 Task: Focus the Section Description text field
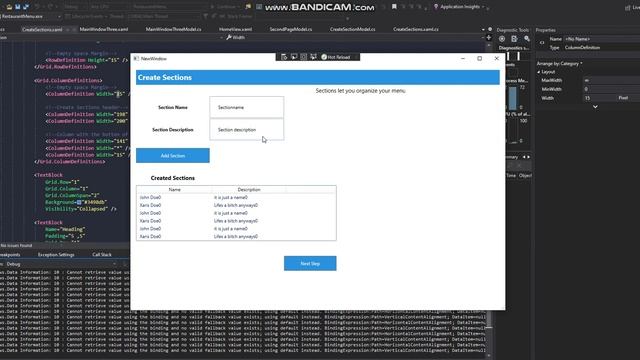[247, 130]
